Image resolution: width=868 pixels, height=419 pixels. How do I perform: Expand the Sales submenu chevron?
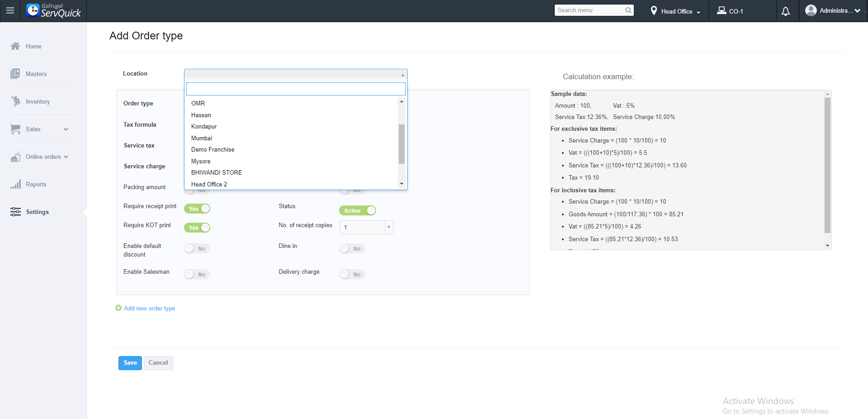66,129
